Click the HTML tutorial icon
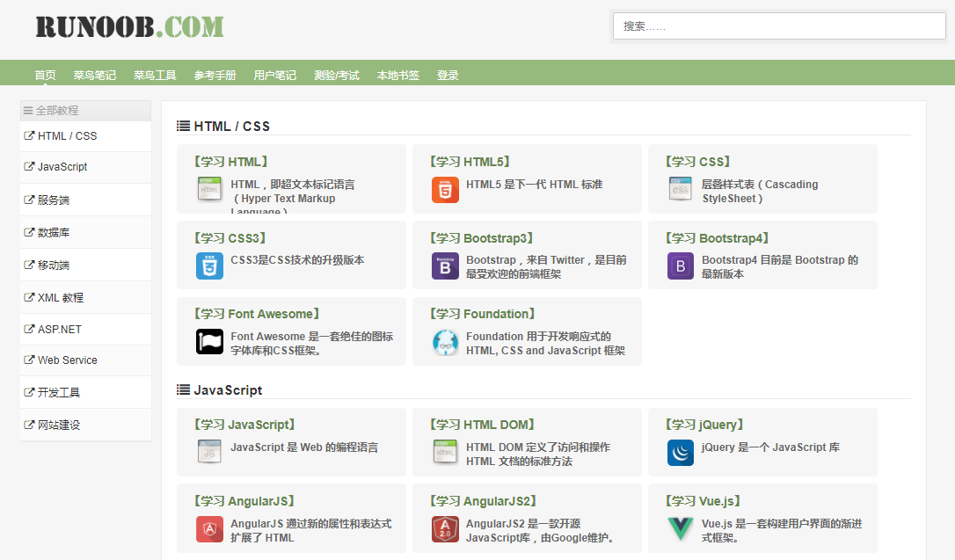 (209, 189)
